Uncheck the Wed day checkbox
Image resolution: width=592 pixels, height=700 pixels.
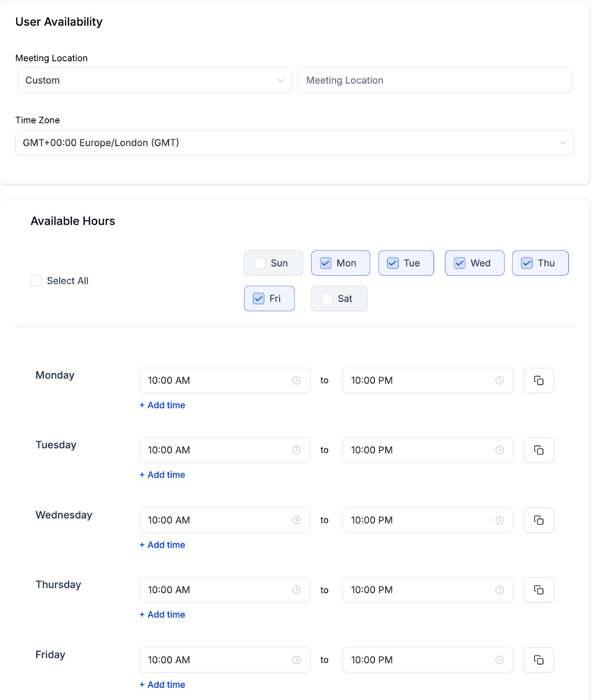[459, 263]
